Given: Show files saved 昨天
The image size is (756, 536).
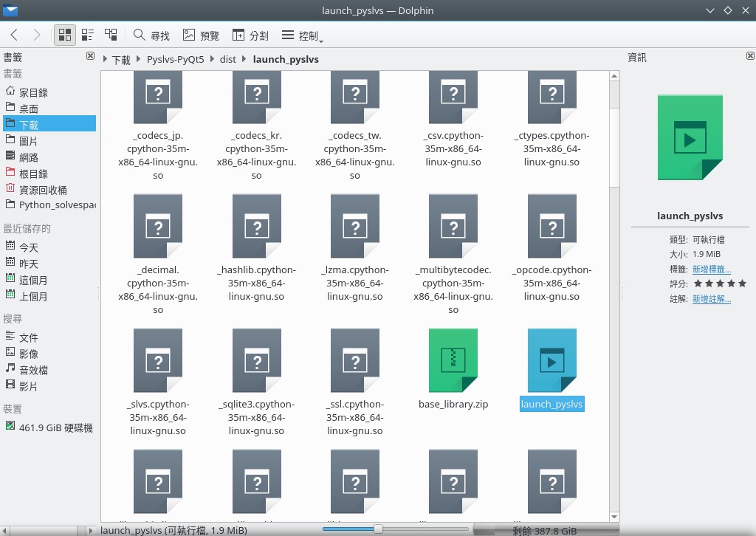Looking at the screenshot, I should tap(49, 264).
